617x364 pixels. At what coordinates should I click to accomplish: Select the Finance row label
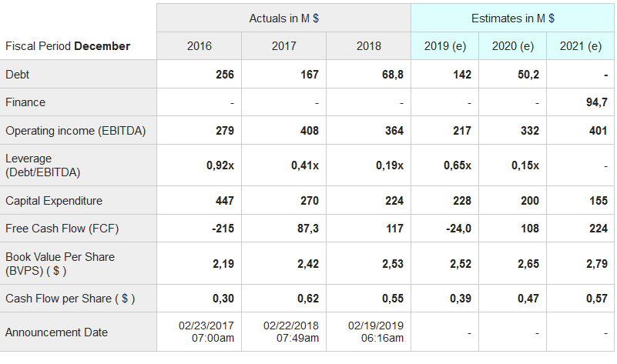(x=25, y=102)
